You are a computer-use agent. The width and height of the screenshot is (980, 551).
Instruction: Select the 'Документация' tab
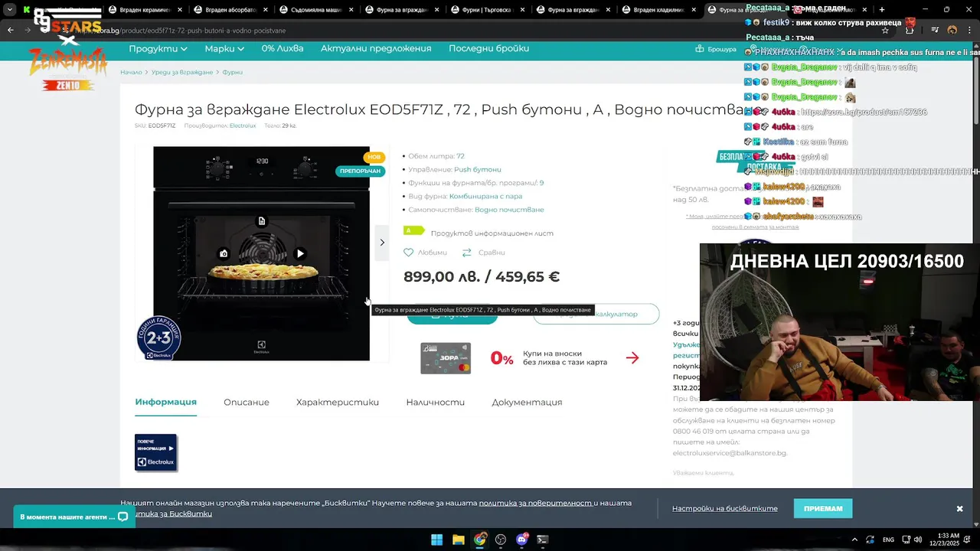527,402
